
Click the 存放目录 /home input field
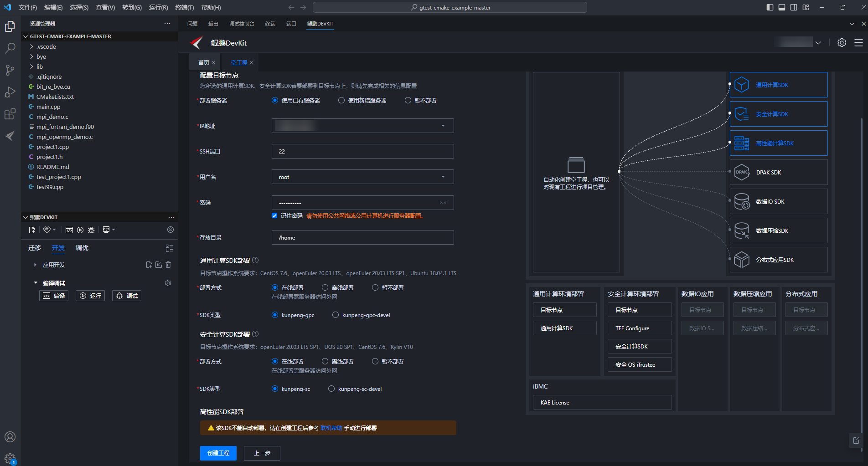[362, 237]
